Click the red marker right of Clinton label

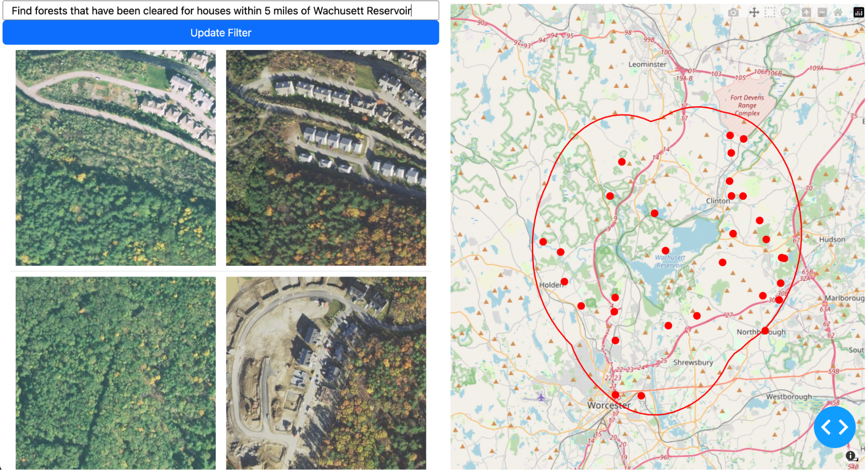tap(732, 196)
